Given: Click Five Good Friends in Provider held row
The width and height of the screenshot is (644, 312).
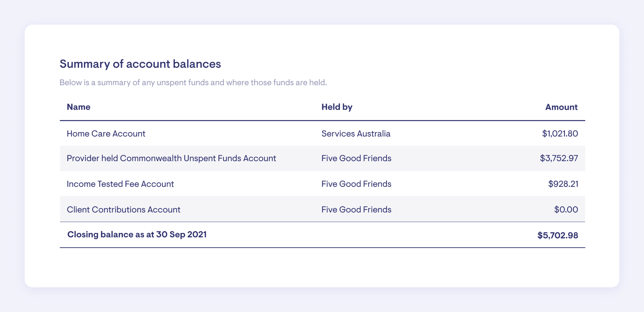Looking at the screenshot, I should [356, 158].
